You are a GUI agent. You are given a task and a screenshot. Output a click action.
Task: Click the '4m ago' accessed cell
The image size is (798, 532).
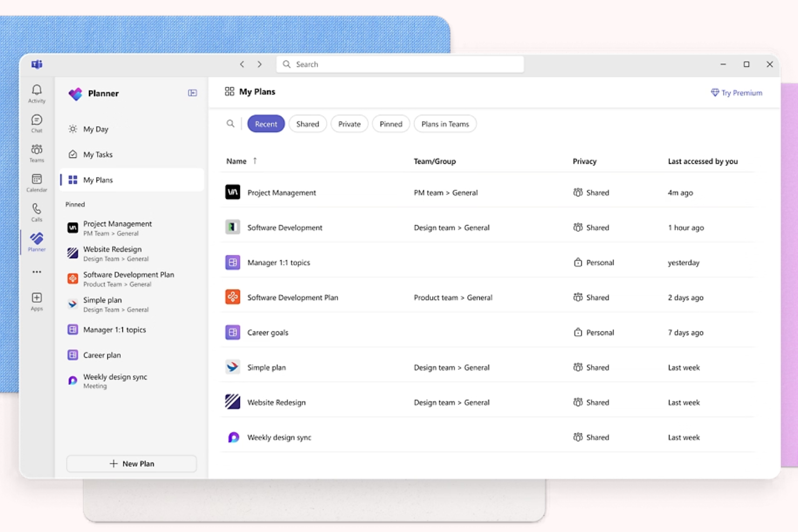coord(680,192)
